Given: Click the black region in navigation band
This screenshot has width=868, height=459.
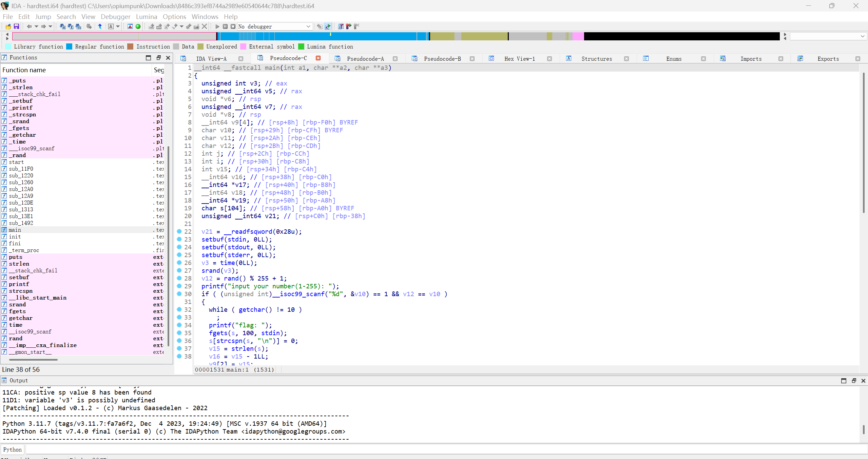Looking at the screenshot, I should [x=682, y=36].
